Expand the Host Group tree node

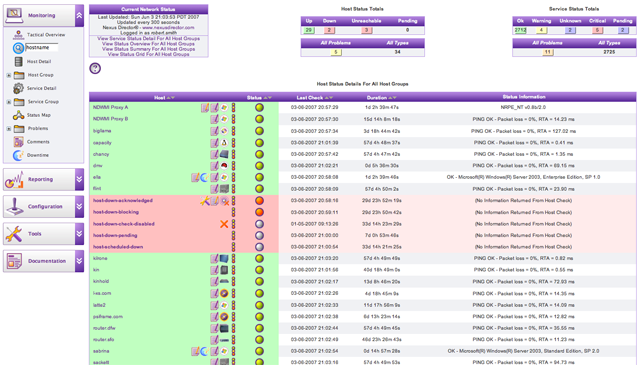(9, 75)
